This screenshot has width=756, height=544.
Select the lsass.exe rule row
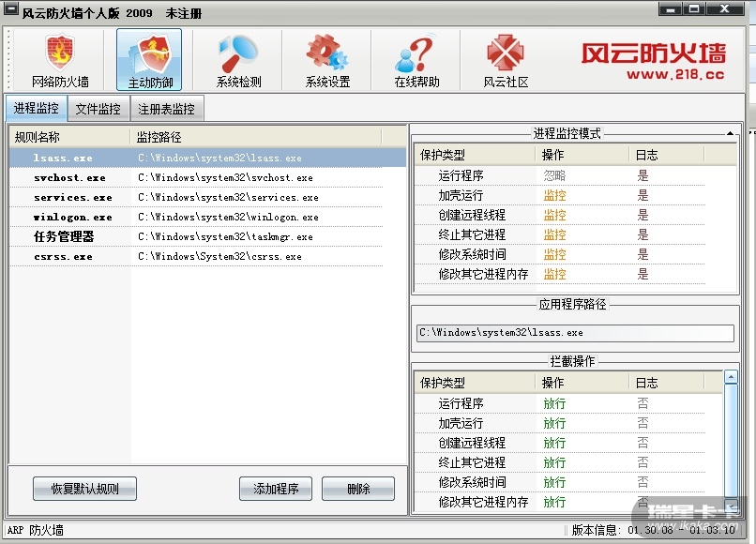(208, 158)
